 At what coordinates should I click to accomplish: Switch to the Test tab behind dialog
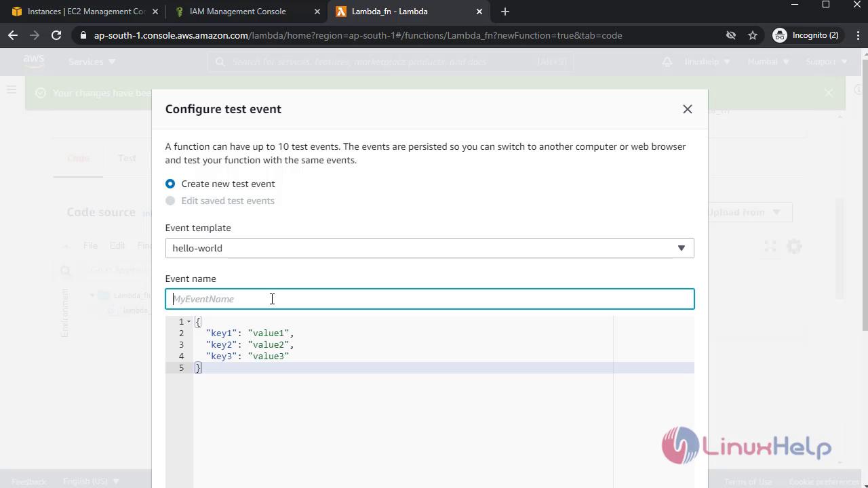point(127,159)
